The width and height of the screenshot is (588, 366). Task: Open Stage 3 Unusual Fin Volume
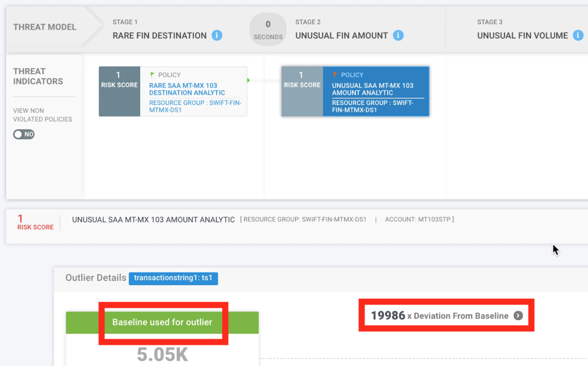click(x=522, y=36)
